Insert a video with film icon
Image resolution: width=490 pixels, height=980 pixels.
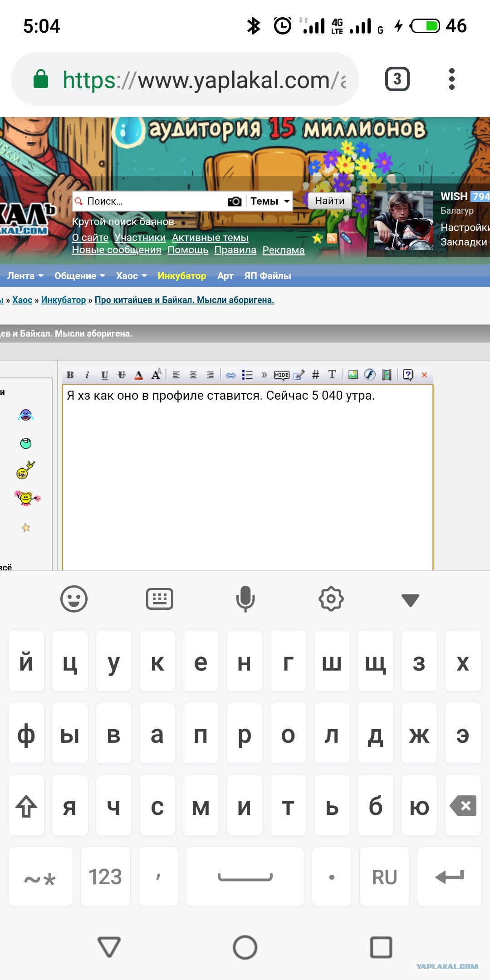[x=387, y=375]
